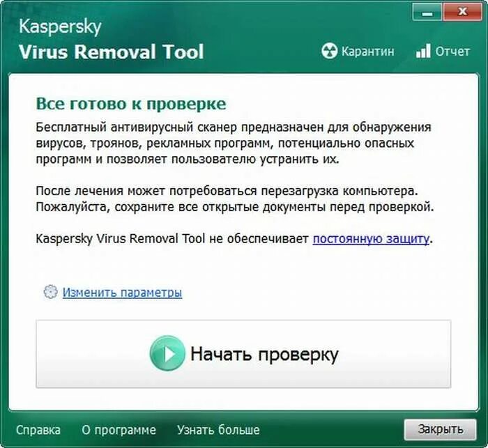Image resolution: width=488 pixels, height=448 pixels.
Task: Click the Virus Removal Tool title text
Action: 112,52
